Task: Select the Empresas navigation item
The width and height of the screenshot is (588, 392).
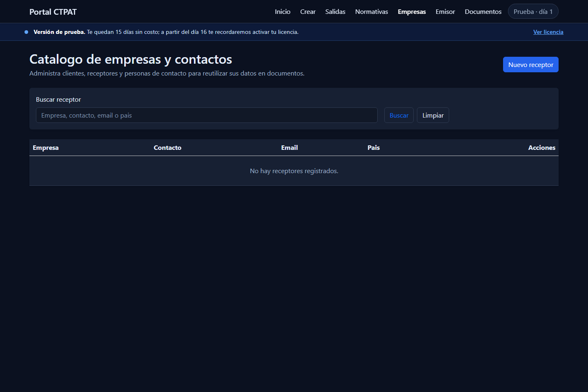Action: click(x=412, y=12)
